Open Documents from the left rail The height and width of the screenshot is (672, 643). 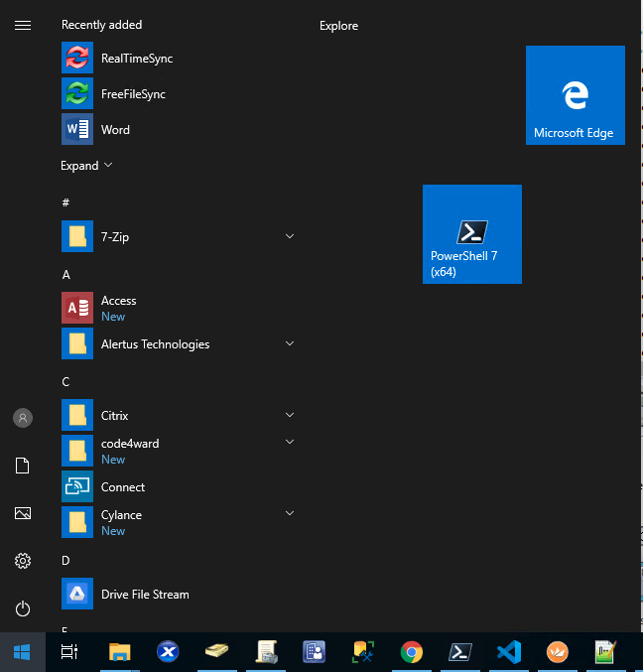point(23,466)
